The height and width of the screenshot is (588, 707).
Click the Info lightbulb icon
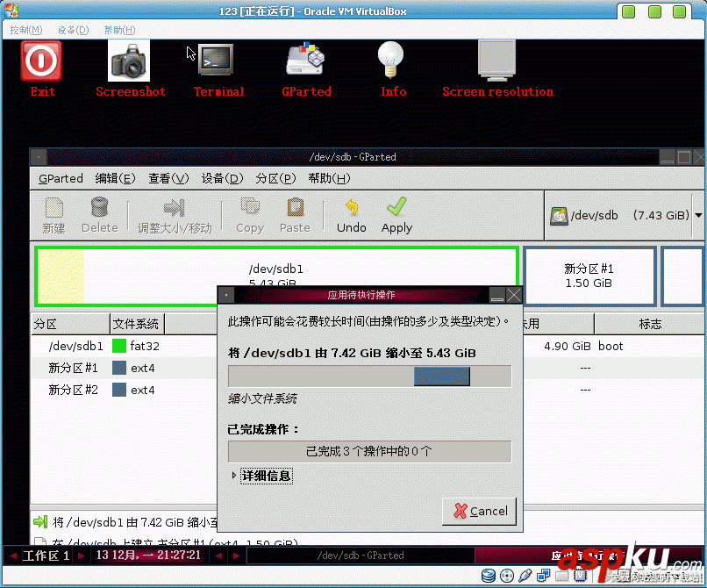click(x=390, y=60)
